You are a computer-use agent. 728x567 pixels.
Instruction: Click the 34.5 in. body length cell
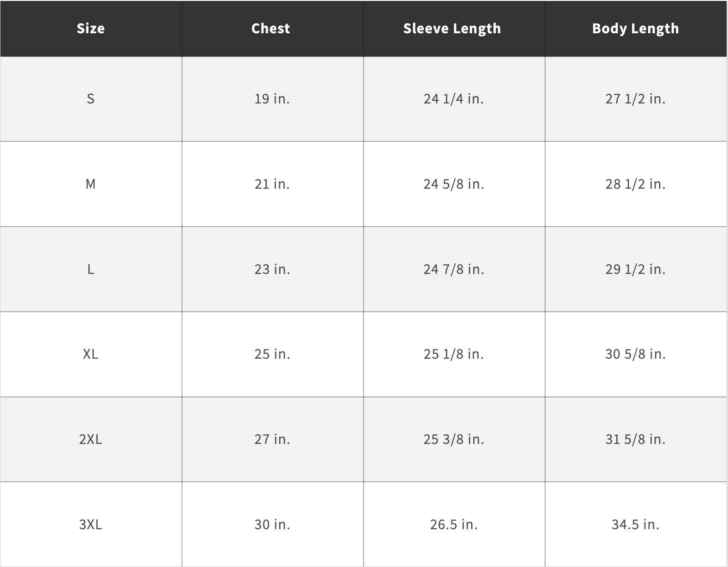(636, 524)
